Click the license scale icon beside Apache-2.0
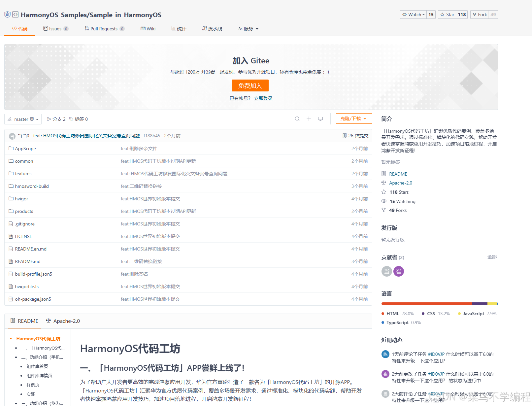The image size is (532, 406). [x=383, y=183]
